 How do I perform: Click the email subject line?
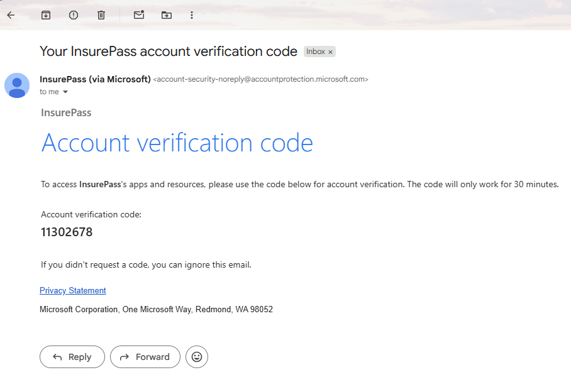[169, 52]
